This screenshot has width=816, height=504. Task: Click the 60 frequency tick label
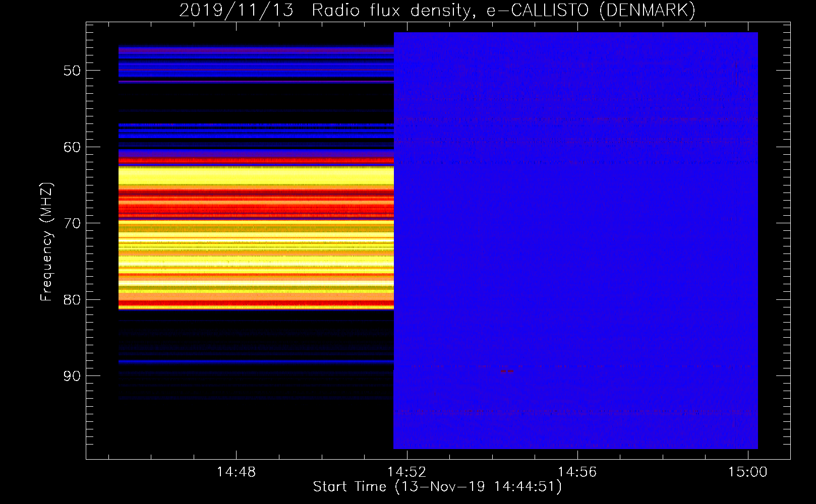72,147
